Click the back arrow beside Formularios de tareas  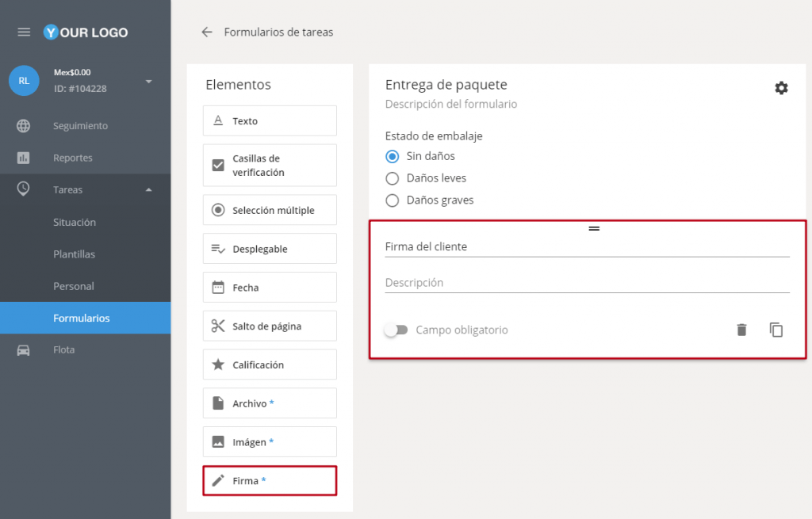tap(207, 32)
